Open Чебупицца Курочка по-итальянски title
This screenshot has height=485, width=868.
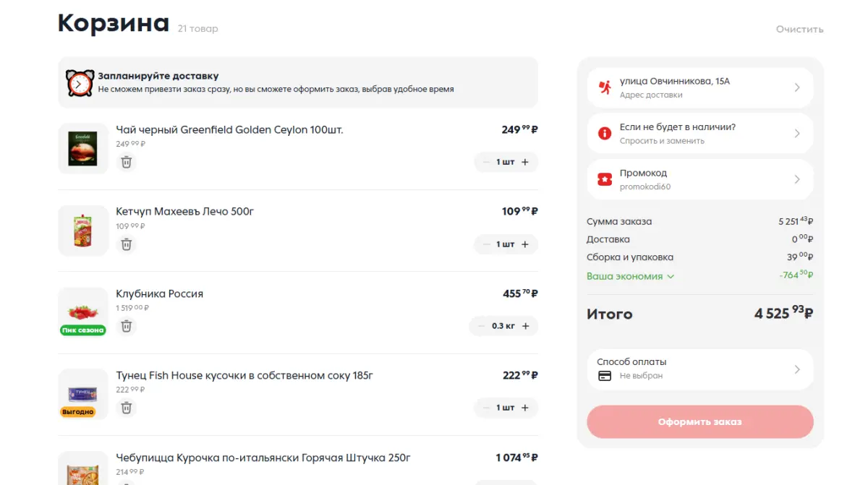tap(263, 458)
